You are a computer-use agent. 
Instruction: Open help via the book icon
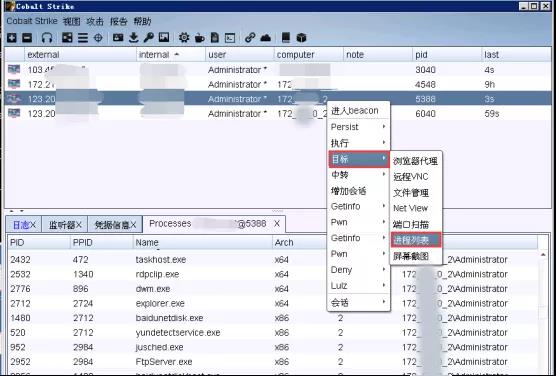click(x=286, y=38)
